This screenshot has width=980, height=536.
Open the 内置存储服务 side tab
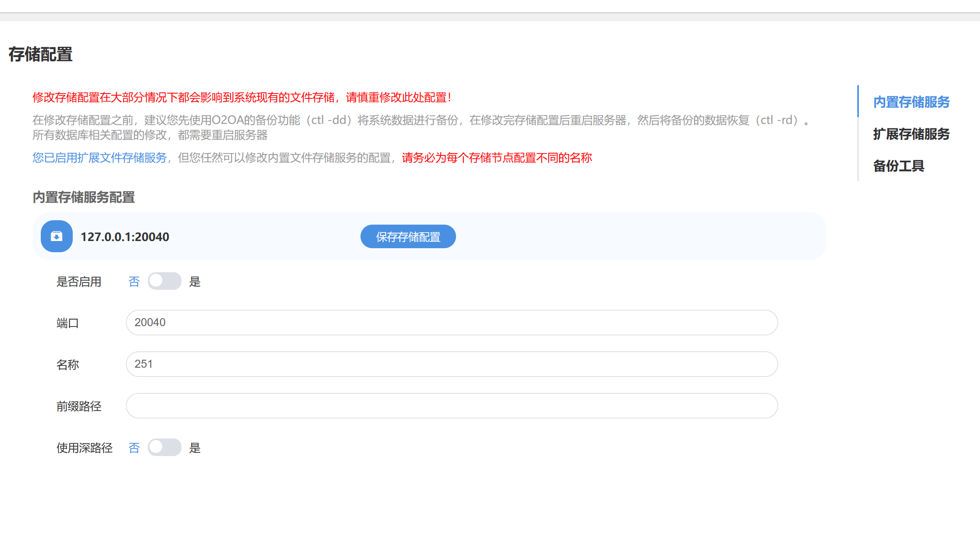click(911, 102)
